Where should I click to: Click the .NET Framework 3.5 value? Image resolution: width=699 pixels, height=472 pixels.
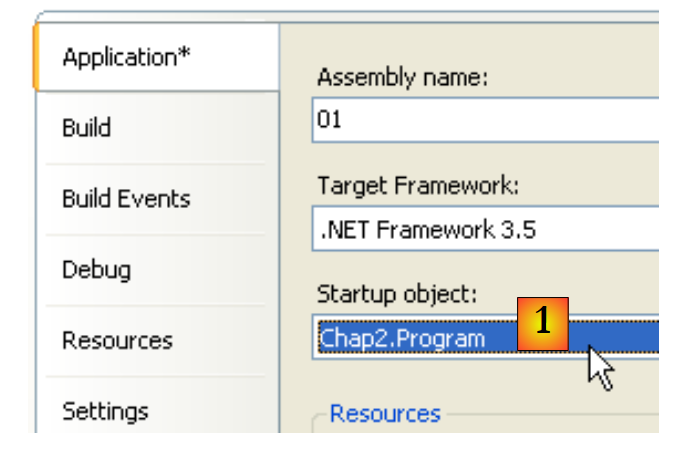[x=428, y=229]
